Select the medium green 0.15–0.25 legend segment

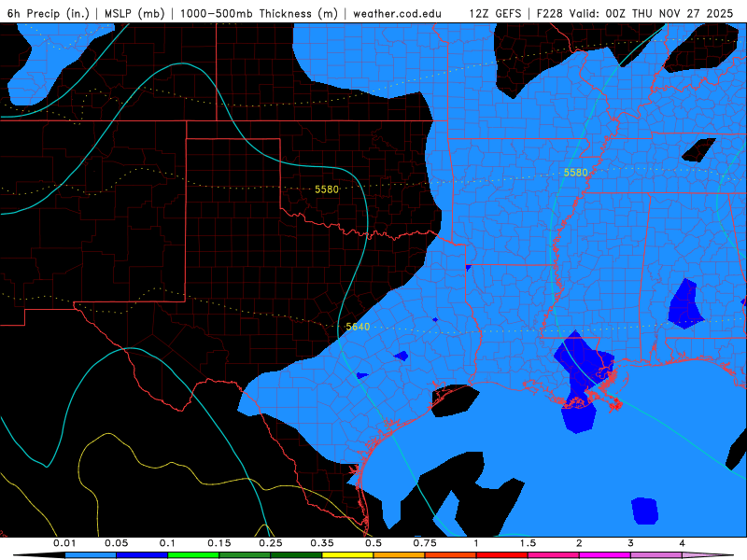[245, 555]
